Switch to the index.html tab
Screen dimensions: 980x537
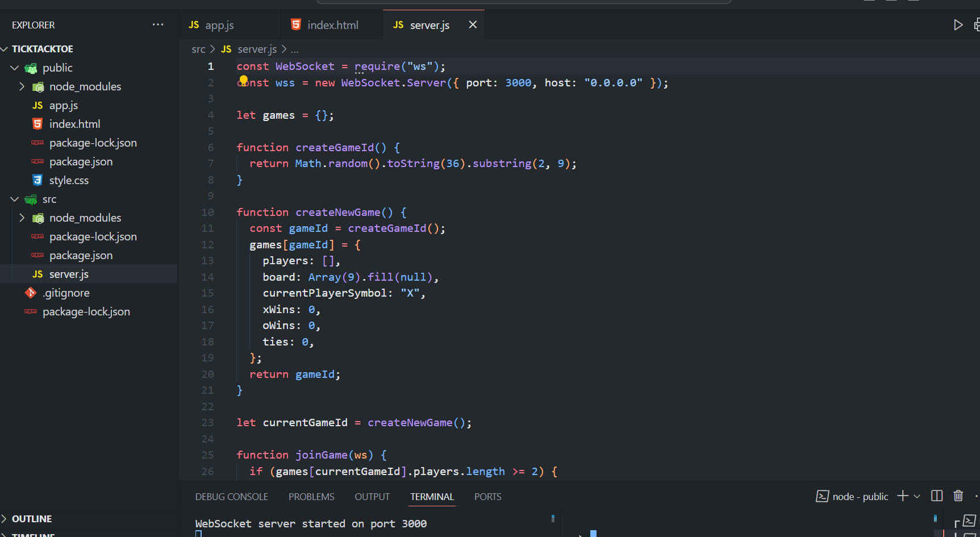click(x=332, y=26)
